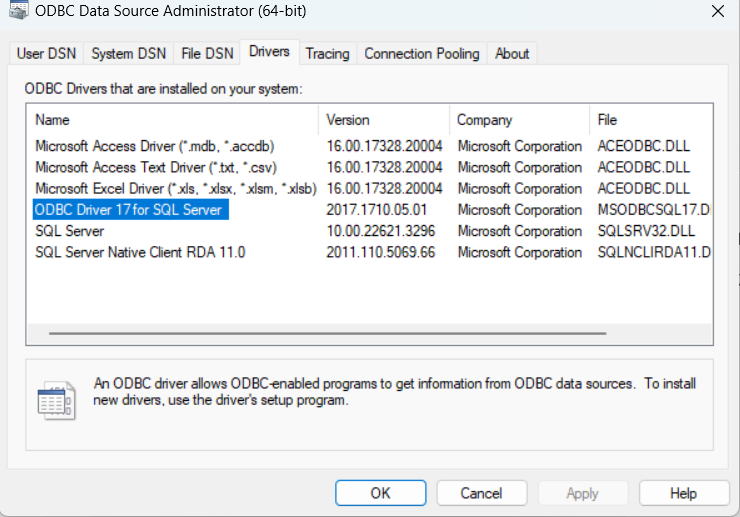Click the ODBC Data Source Administrator title icon
The height and width of the screenshot is (517, 740).
click(x=18, y=10)
